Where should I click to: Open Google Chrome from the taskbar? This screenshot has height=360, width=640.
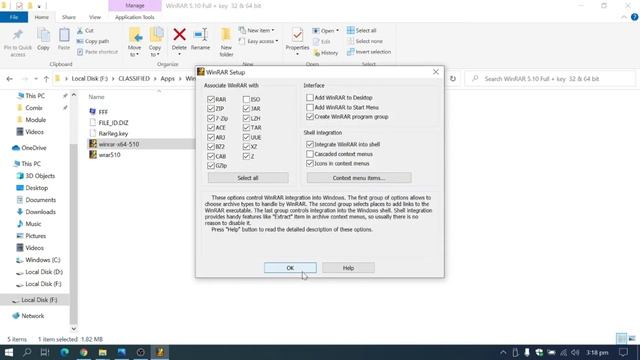click(84, 352)
